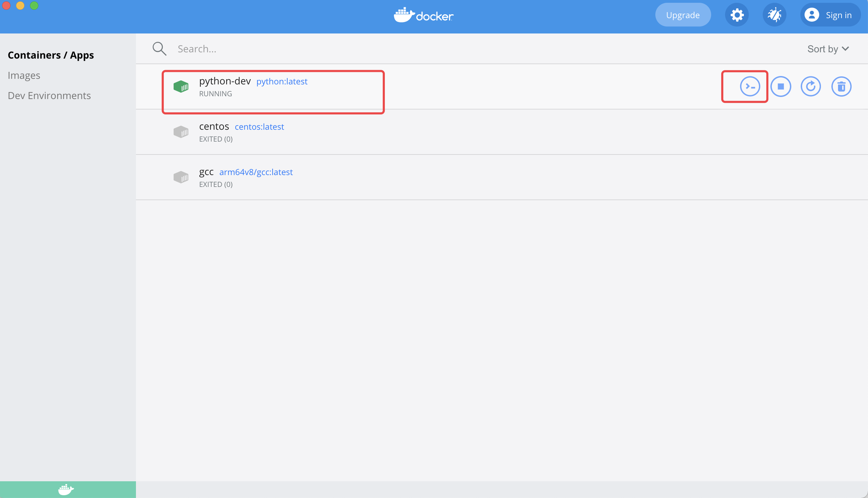This screenshot has height=498, width=868.
Task: Open Dev Environments section
Action: pyautogui.click(x=49, y=96)
